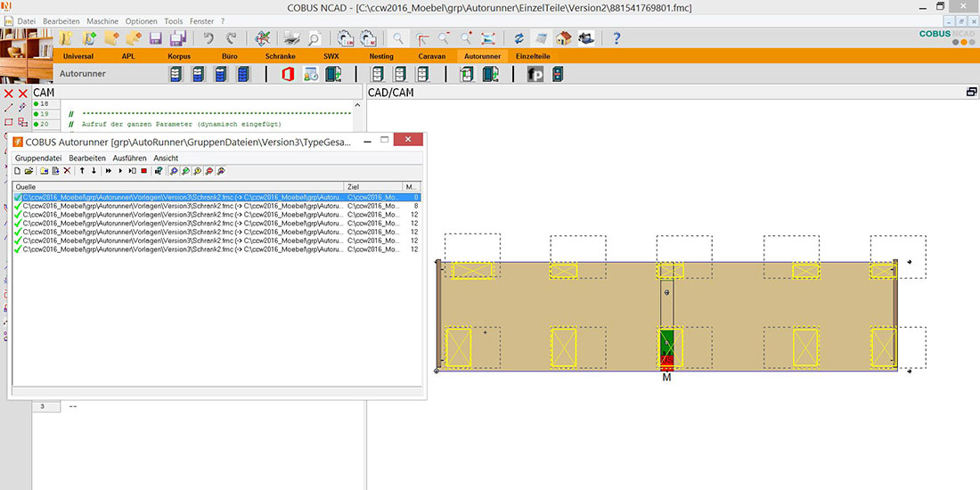Click restore icon in CAD/CAM panel header
The width and height of the screenshot is (980, 490).
click(x=971, y=93)
